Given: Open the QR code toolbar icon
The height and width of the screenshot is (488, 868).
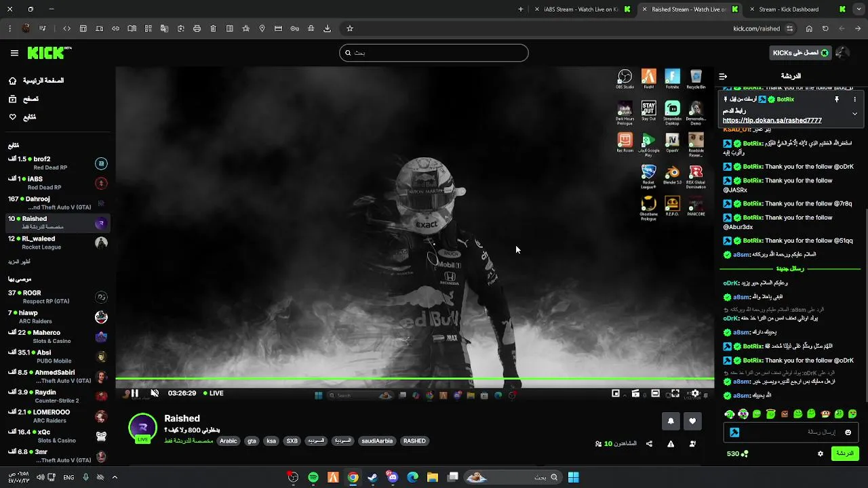Looking at the screenshot, I should click(148, 28).
